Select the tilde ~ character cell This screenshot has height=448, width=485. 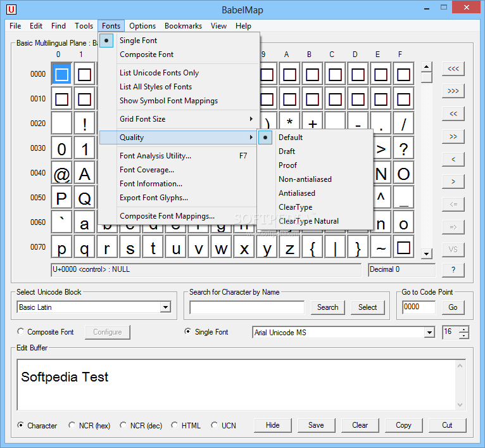(381, 248)
